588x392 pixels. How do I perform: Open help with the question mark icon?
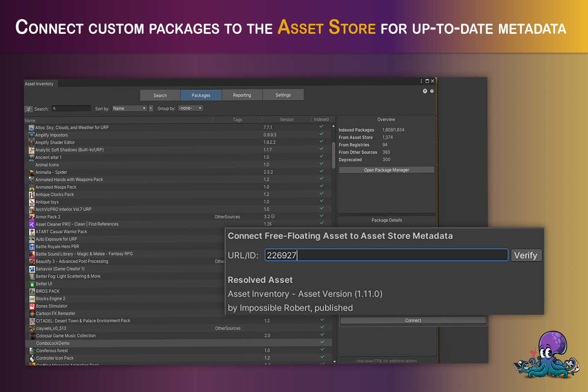(432, 91)
